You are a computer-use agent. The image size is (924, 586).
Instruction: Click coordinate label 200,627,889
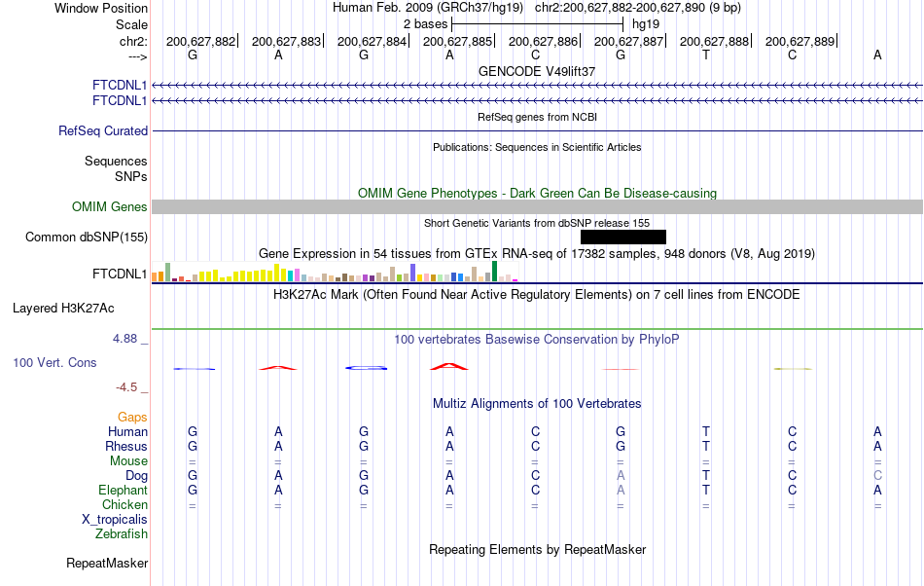800,41
